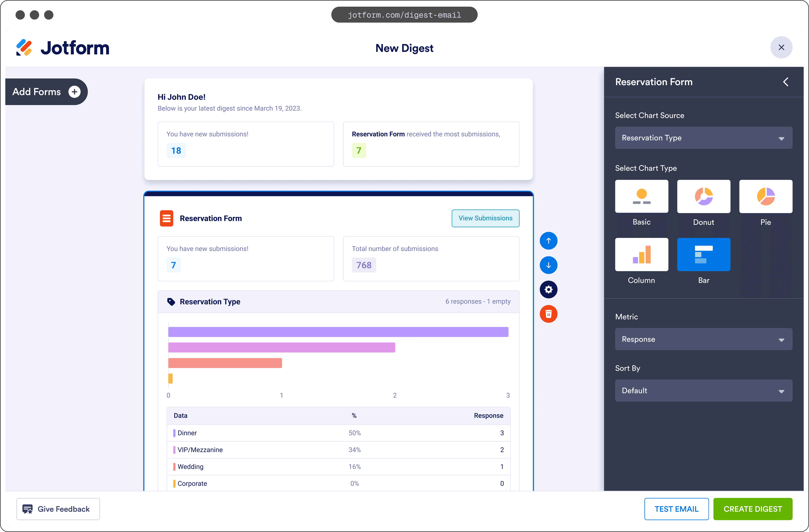This screenshot has width=809, height=532.
Task: Open block settings gear icon
Action: coord(548,289)
